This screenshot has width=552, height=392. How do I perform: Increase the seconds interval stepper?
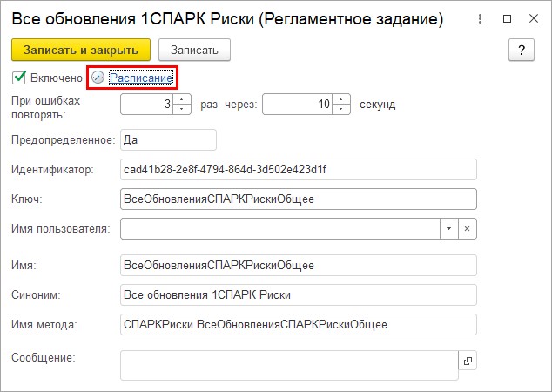click(x=340, y=99)
